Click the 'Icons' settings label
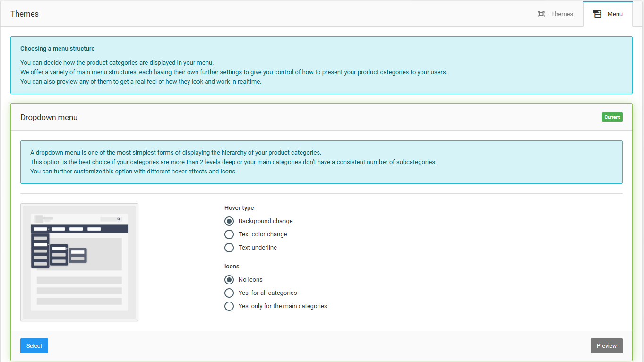The image size is (644, 362). click(232, 266)
